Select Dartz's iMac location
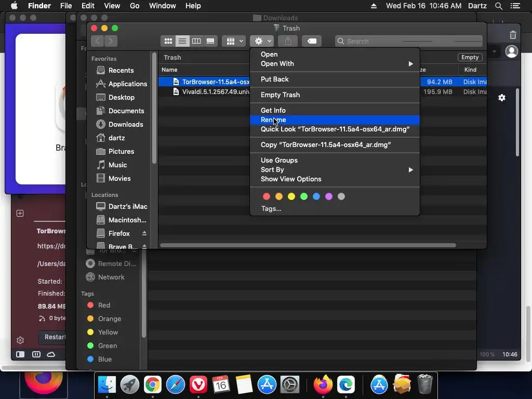 pyautogui.click(x=121, y=206)
